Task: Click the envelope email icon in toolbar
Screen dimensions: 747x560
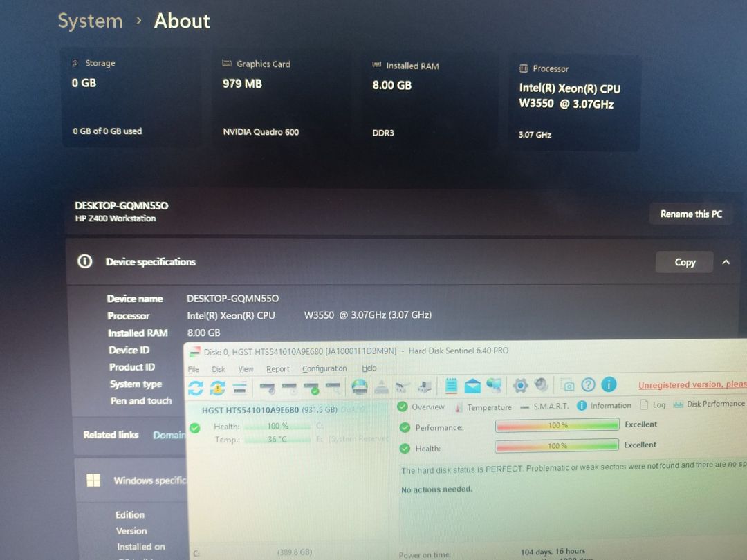Action: (472, 386)
